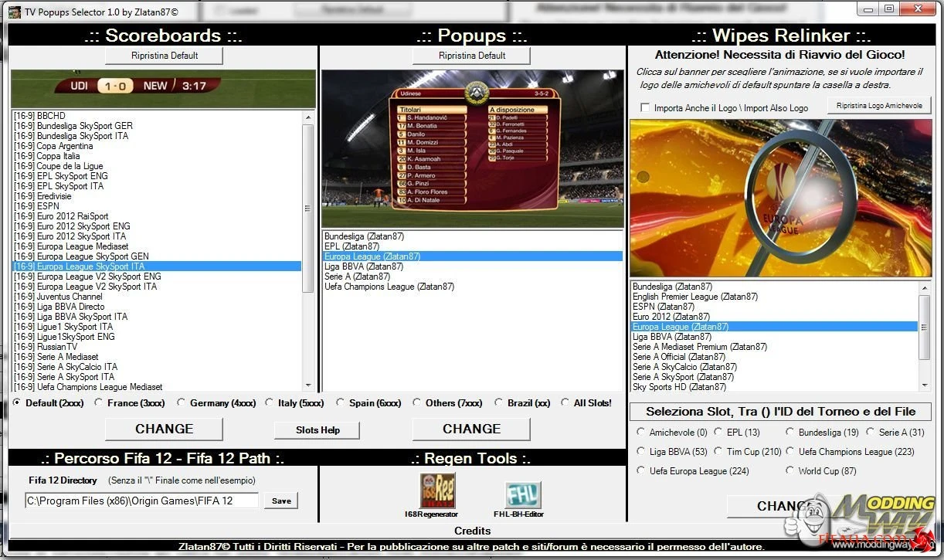Select the Amichevole (0) slot

[641, 433]
